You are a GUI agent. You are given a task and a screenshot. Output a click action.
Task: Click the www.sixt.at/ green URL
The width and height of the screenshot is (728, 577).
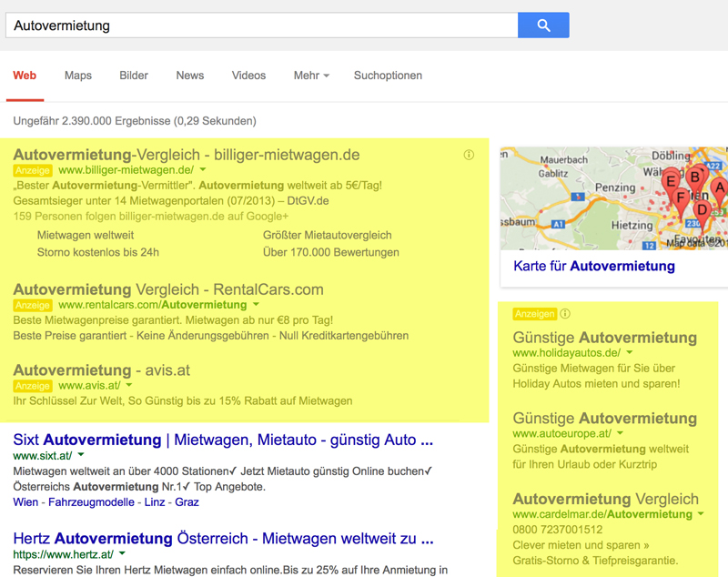42,455
